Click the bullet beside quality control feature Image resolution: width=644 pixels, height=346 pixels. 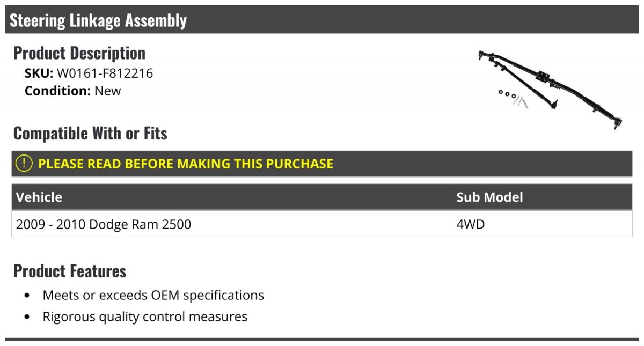point(27,317)
